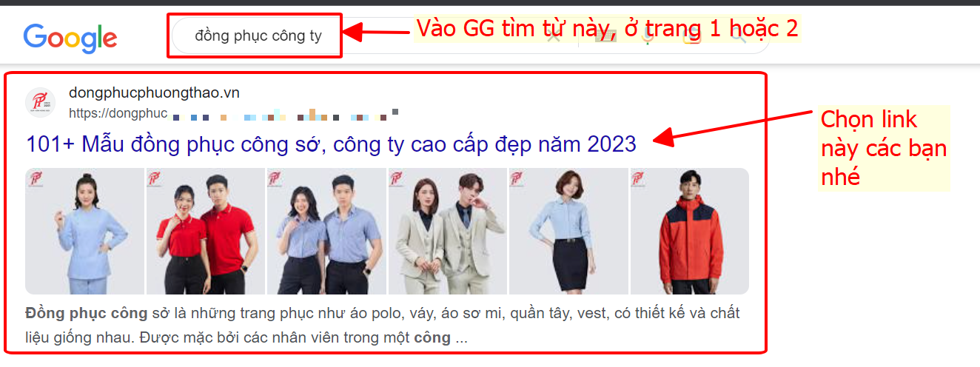Click the magnifier search icon
The height and width of the screenshot is (367, 980).
tap(738, 35)
